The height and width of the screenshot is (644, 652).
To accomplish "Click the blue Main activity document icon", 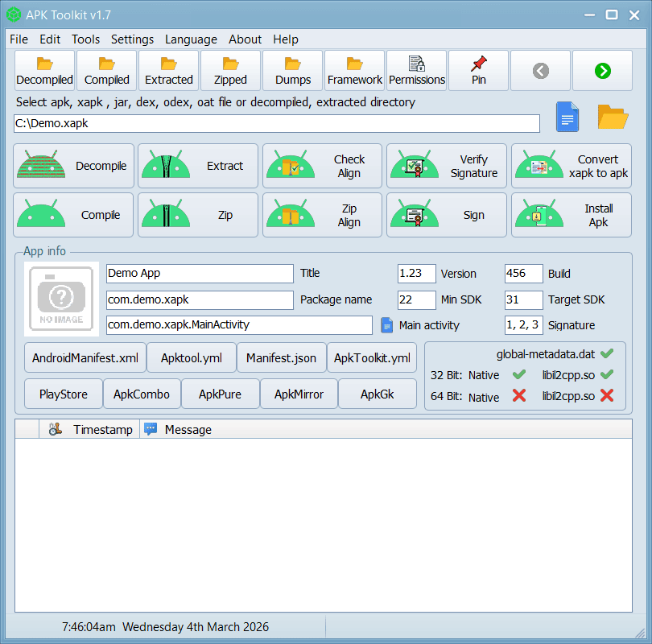I will pos(386,325).
